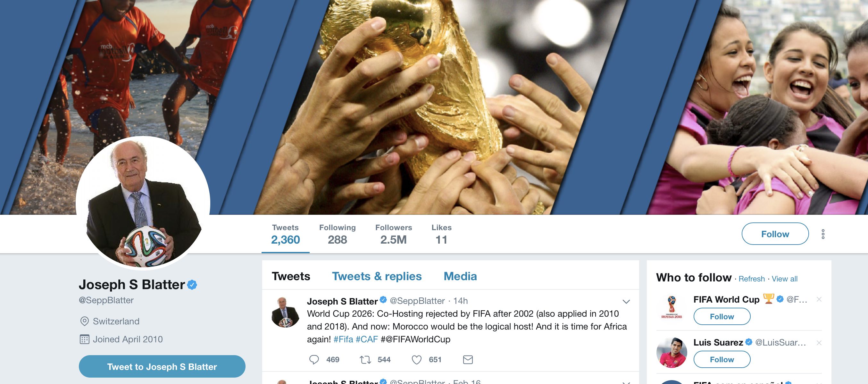Retweet the World Cup 2026 tweet
Screen dimensions: 868x384
[365, 360]
